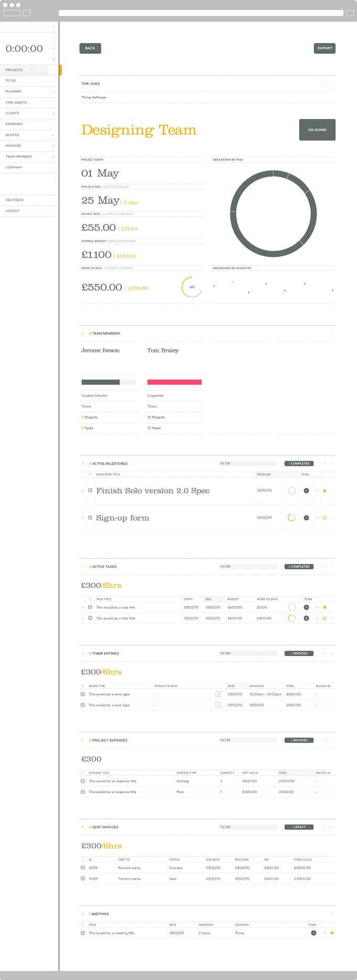Image resolution: width=357 pixels, height=980 pixels.
Task: Open the sidebar menu hamburger icon
Action: point(54,27)
